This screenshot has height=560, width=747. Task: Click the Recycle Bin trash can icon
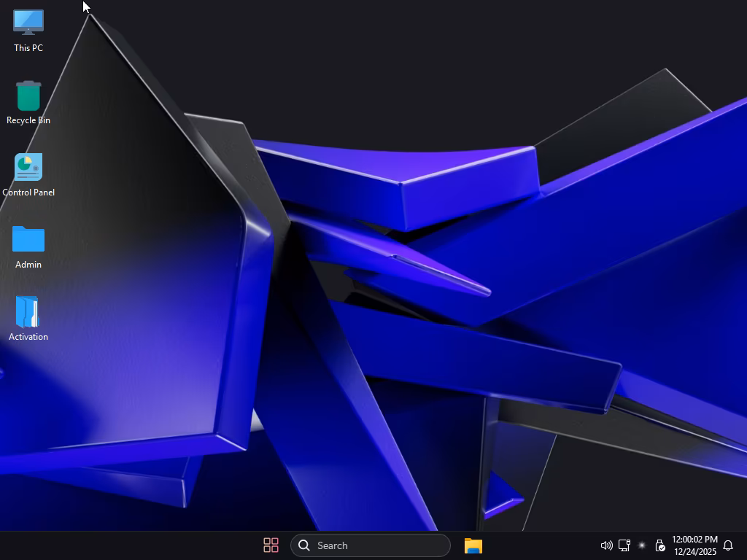click(x=28, y=96)
